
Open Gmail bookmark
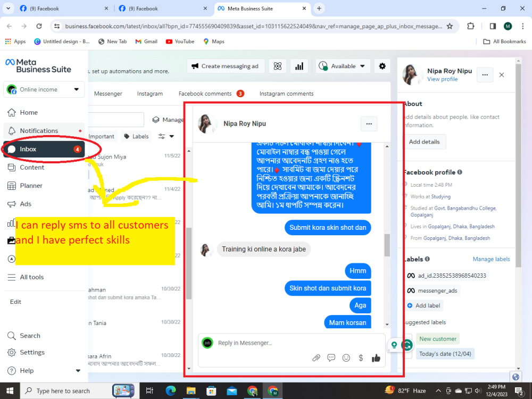(146, 41)
